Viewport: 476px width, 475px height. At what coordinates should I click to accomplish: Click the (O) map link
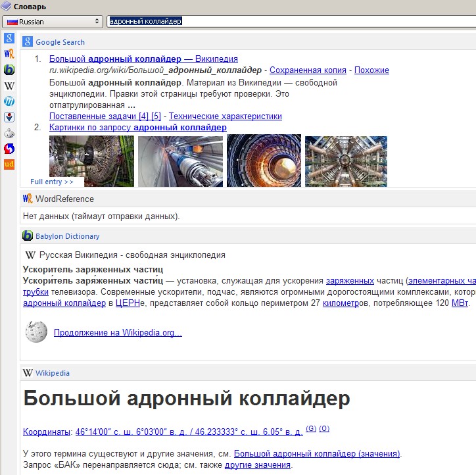[324, 428]
